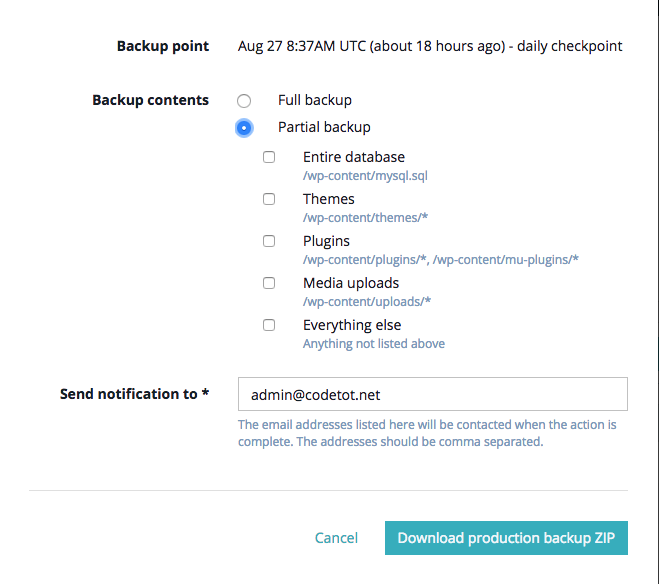Select the Partial backup radio option
The width and height of the screenshot is (659, 584).
(x=244, y=128)
